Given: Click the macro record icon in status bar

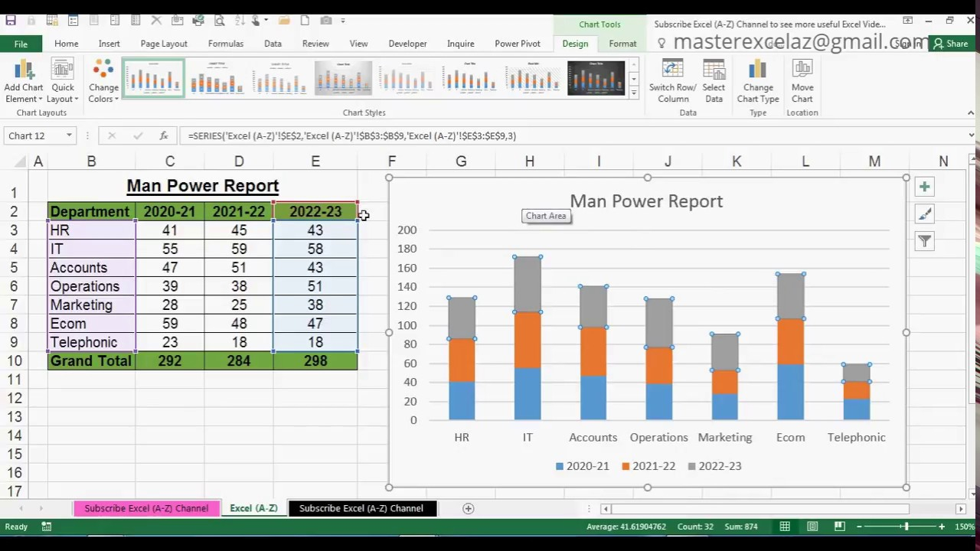Looking at the screenshot, I should point(47,527).
